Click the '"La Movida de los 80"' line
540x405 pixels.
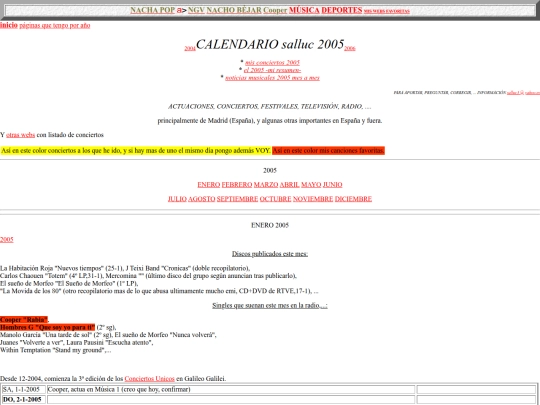(x=159, y=291)
